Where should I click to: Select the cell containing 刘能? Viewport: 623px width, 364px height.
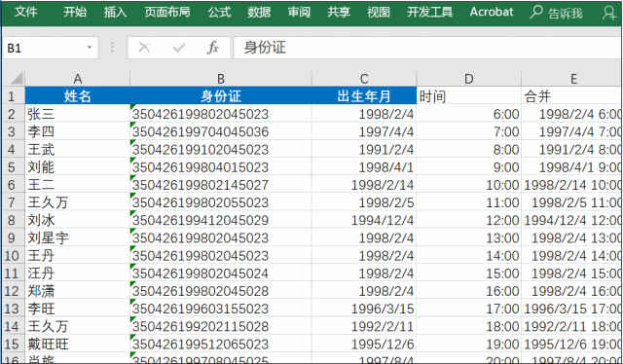point(78,166)
